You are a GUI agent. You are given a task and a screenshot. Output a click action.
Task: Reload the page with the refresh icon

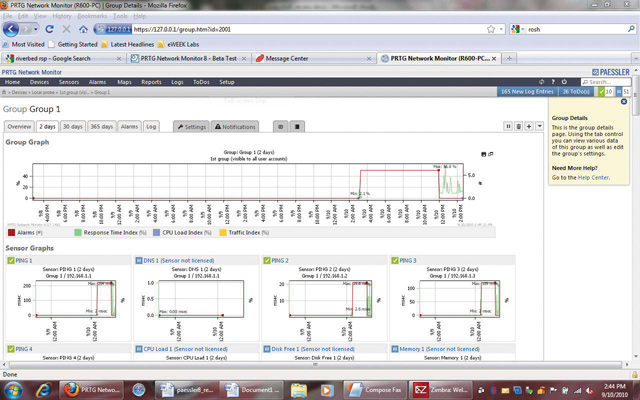tap(49, 29)
